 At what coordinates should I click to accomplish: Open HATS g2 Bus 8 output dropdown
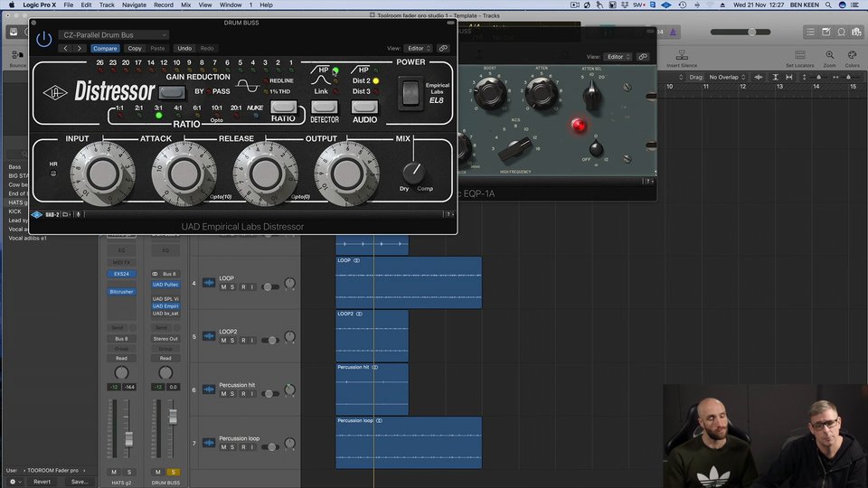[121, 339]
